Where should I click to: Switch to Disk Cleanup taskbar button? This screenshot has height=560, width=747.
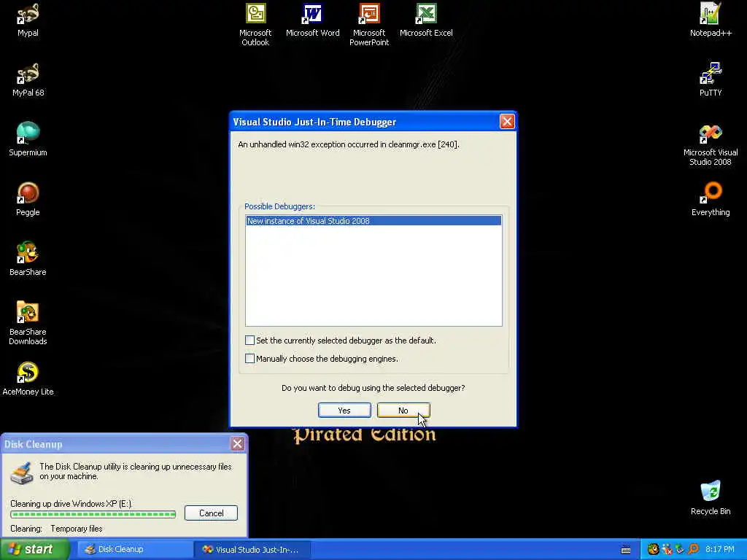click(133, 550)
